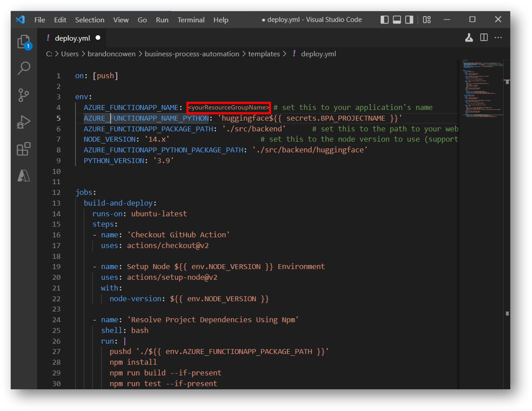532x411 pixels.
Task: Open the Search view icon
Action: coord(24,68)
